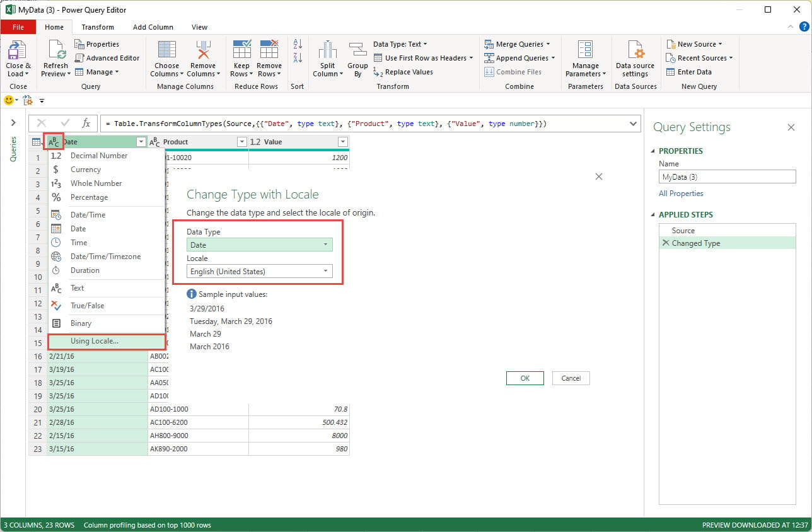
Task: Switch to the Transform ribbon tab
Action: (x=97, y=27)
